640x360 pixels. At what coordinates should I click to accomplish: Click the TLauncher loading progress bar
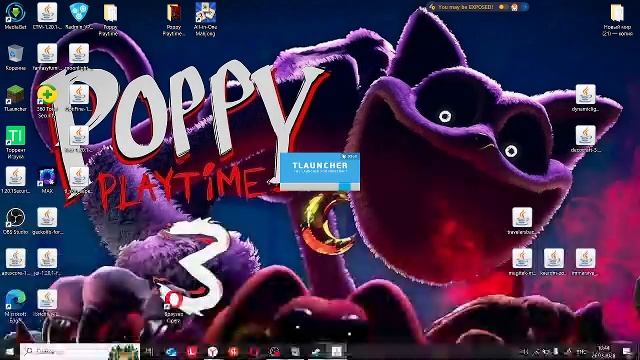(320, 187)
